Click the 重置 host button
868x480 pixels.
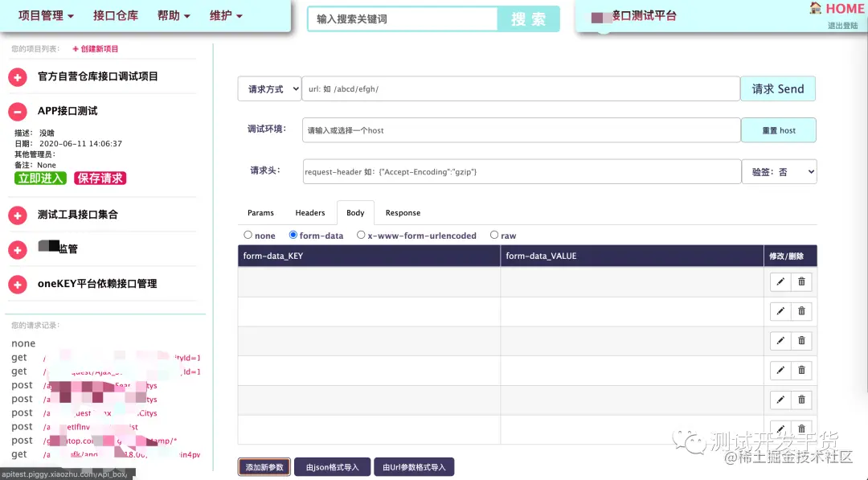(779, 131)
